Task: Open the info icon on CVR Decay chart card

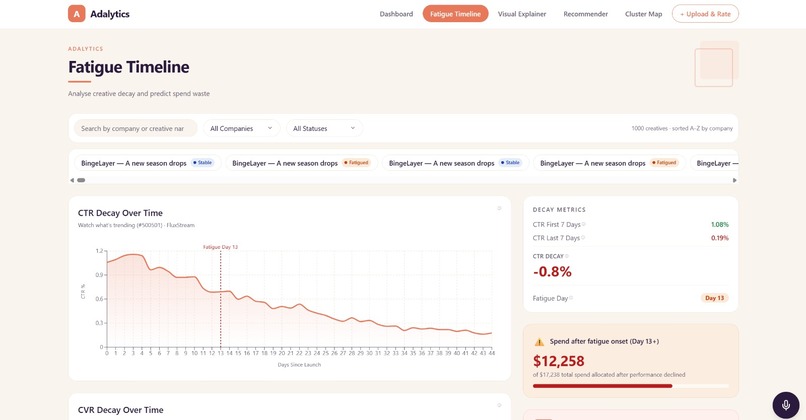Action: [499, 405]
